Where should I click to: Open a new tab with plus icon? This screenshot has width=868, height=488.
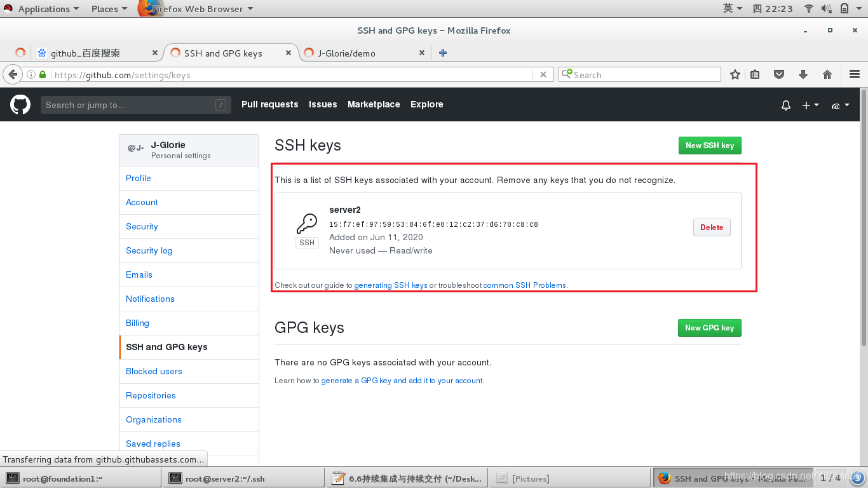(443, 53)
